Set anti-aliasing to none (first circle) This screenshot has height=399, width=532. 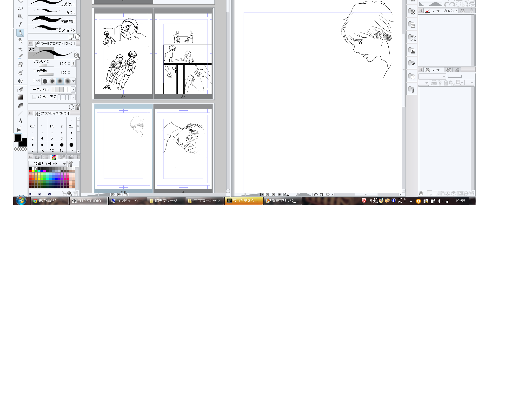[45, 81]
